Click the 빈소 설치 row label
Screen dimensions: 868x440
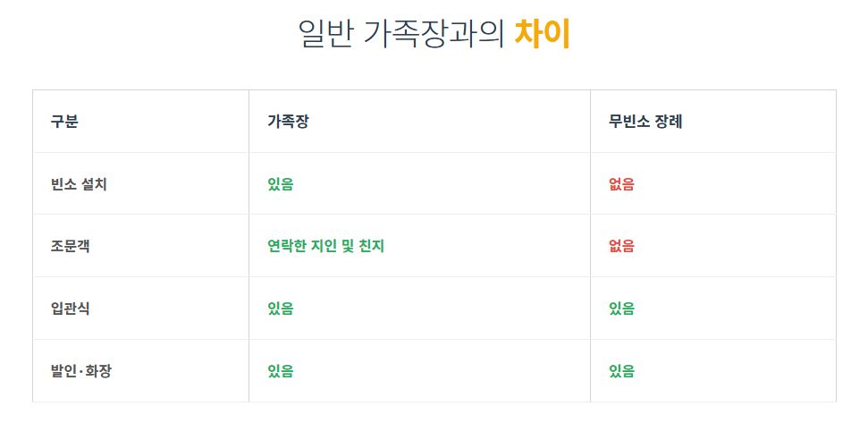point(79,184)
